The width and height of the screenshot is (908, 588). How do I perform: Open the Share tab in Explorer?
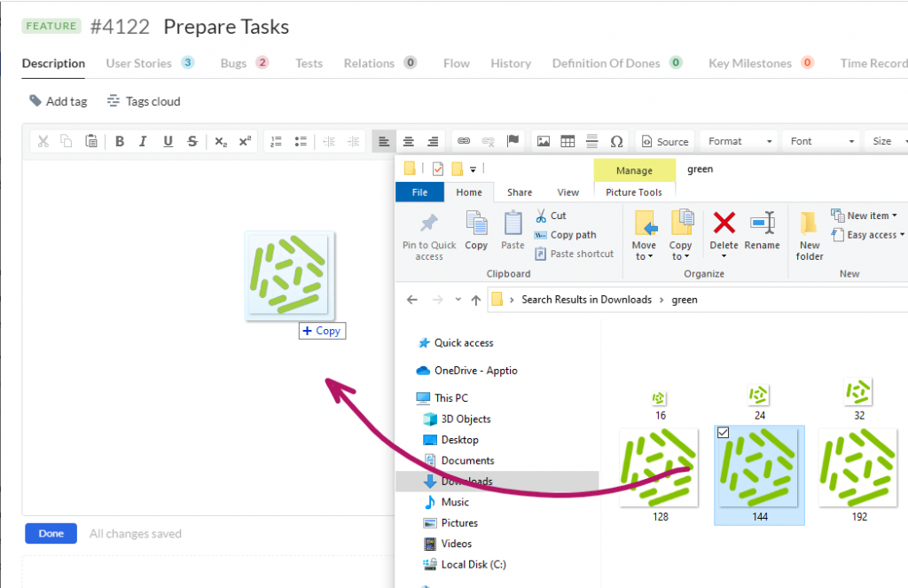[520, 192]
